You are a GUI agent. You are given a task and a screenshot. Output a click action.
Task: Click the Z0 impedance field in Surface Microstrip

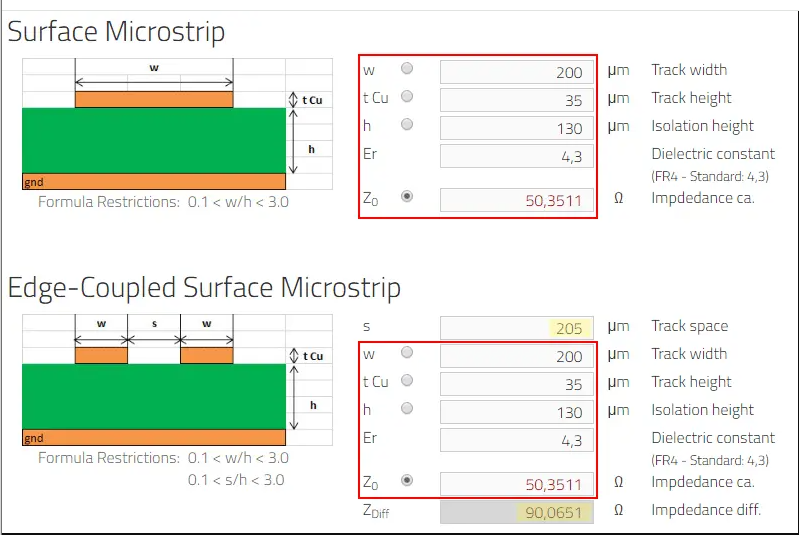(x=517, y=200)
